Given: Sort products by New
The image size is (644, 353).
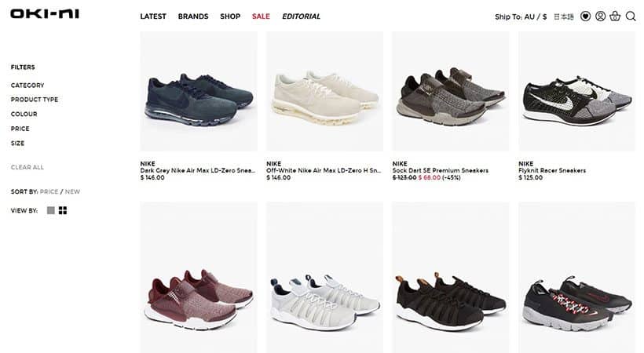Looking at the screenshot, I should click(x=73, y=191).
